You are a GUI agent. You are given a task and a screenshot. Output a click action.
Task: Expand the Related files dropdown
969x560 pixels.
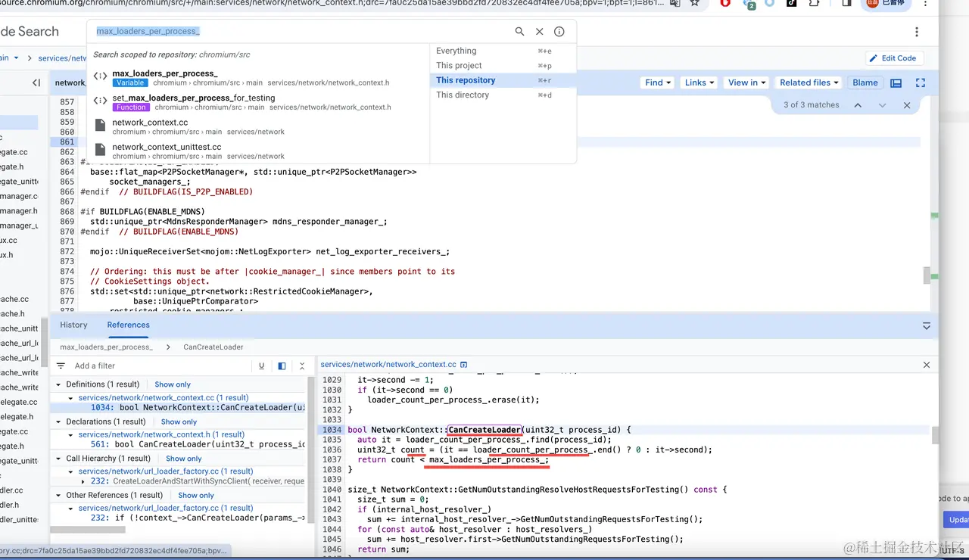point(809,82)
